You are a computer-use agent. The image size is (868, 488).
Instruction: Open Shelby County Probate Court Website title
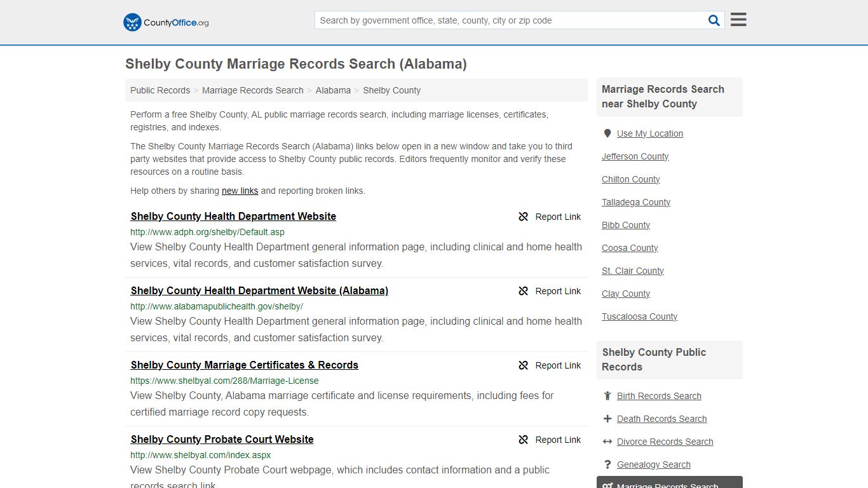[222, 439]
